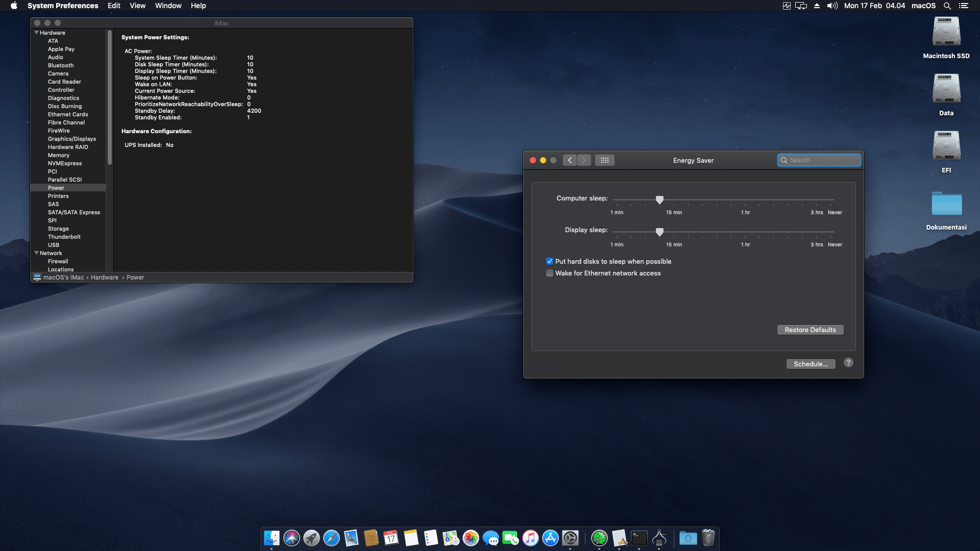Click the Restore Defaults button

810,330
